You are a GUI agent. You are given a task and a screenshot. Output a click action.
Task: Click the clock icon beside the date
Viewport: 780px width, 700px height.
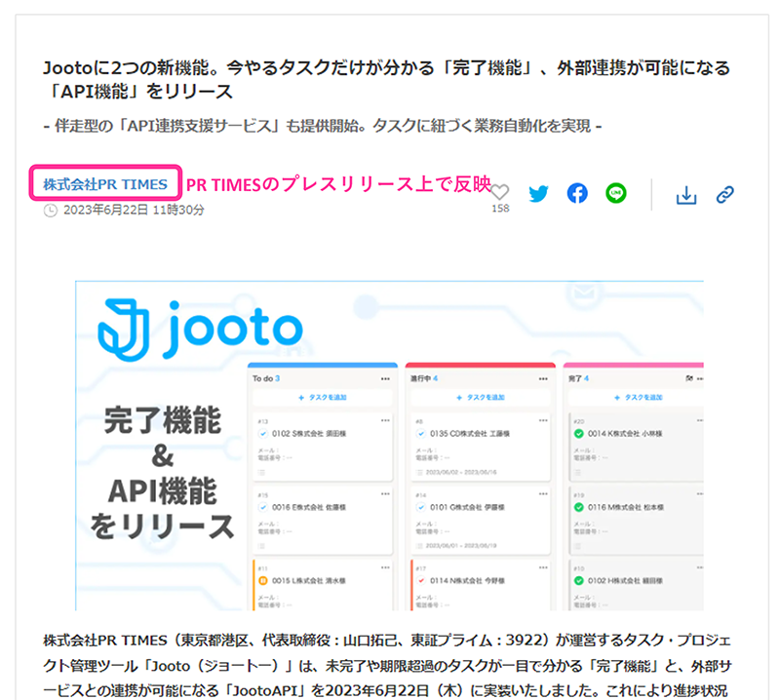click(x=51, y=211)
